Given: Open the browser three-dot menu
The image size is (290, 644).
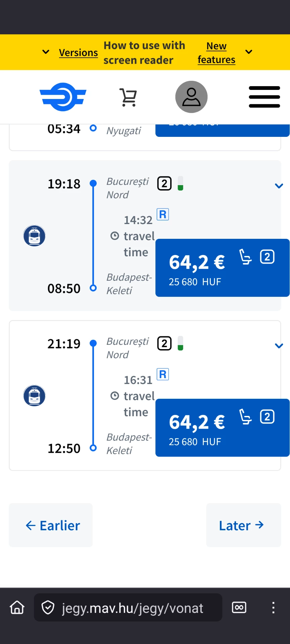Looking at the screenshot, I should 273,607.
